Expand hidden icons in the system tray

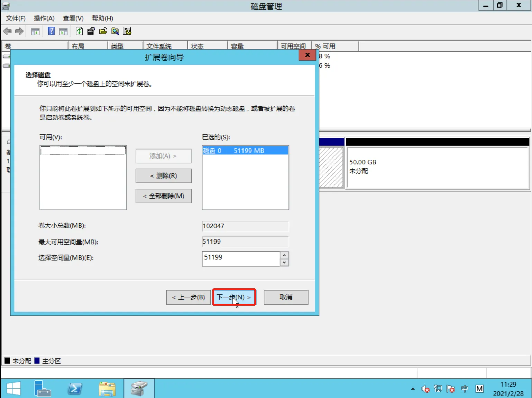pyautogui.click(x=413, y=389)
